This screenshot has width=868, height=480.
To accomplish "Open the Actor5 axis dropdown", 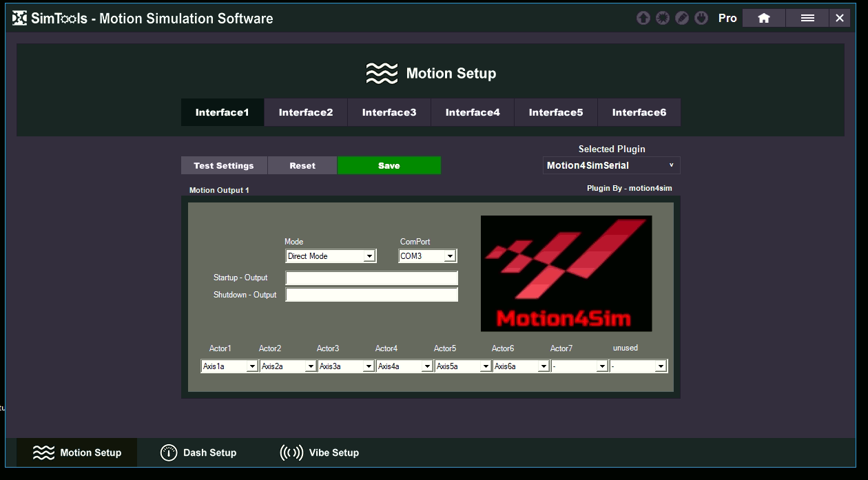I will (x=463, y=366).
